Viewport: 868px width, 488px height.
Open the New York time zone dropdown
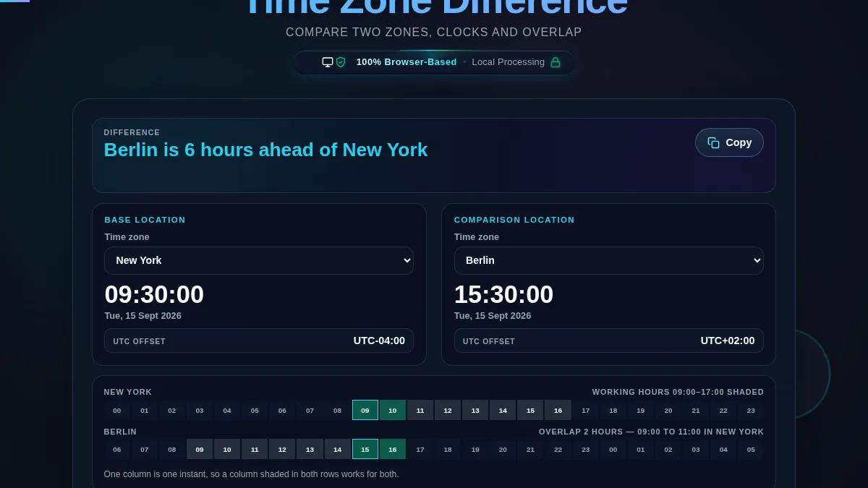pos(259,260)
